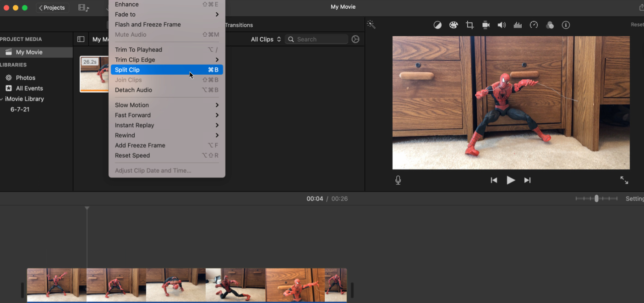The height and width of the screenshot is (303, 644).
Task: Click Reset adjustments button
Action: click(x=637, y=25)
